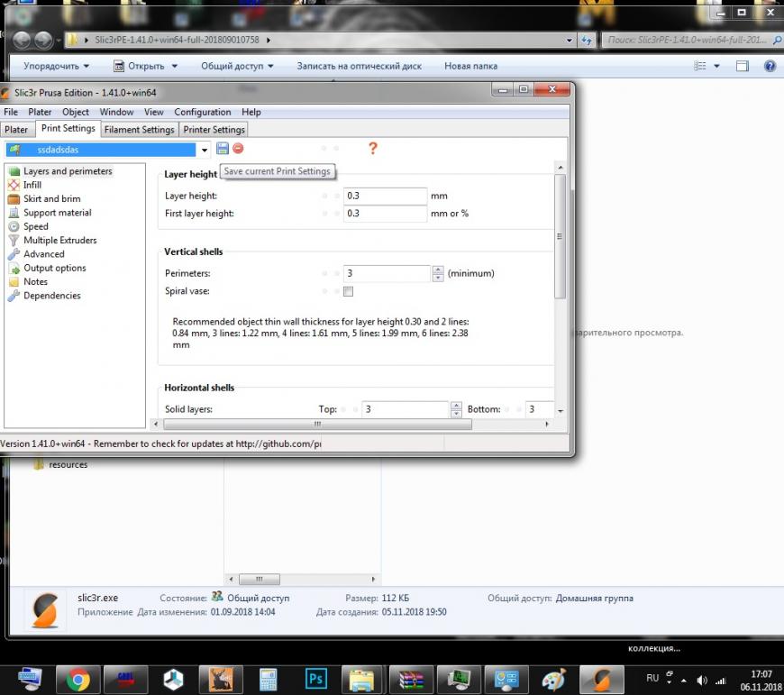Click the Layer height input field
Screen dimensions: 784x695
point(385,196)
